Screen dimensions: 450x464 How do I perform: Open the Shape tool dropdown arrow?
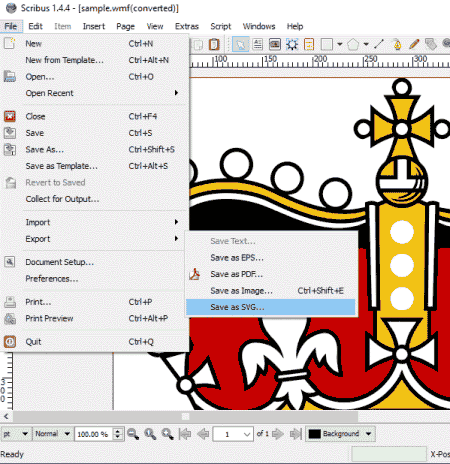pos(339,44)
